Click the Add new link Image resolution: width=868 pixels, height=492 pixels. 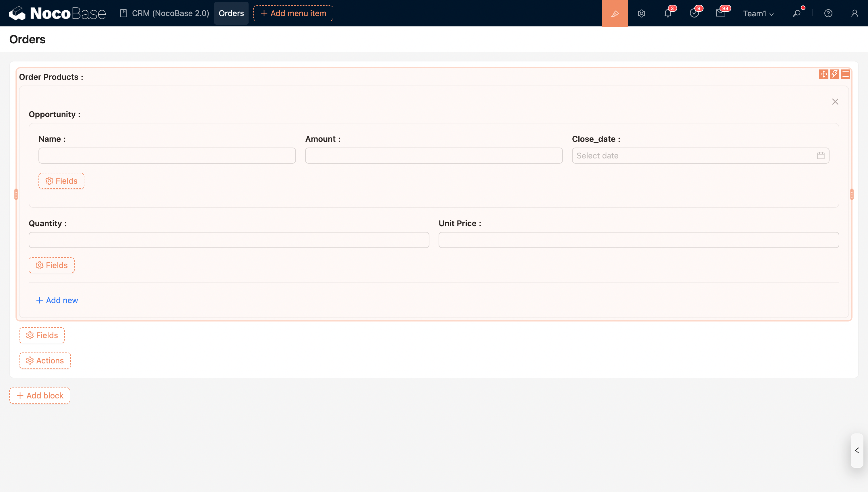(x=57, y=300)
